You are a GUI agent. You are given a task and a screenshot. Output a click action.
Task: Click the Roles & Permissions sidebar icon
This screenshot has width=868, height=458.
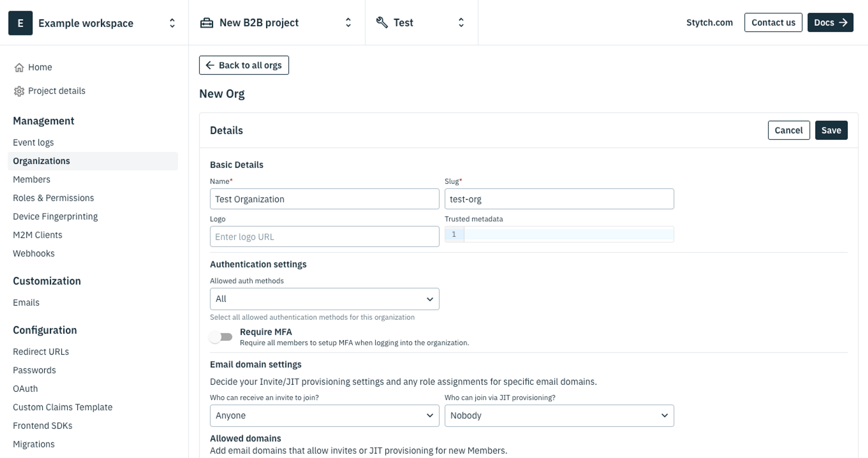click(53, 197)
